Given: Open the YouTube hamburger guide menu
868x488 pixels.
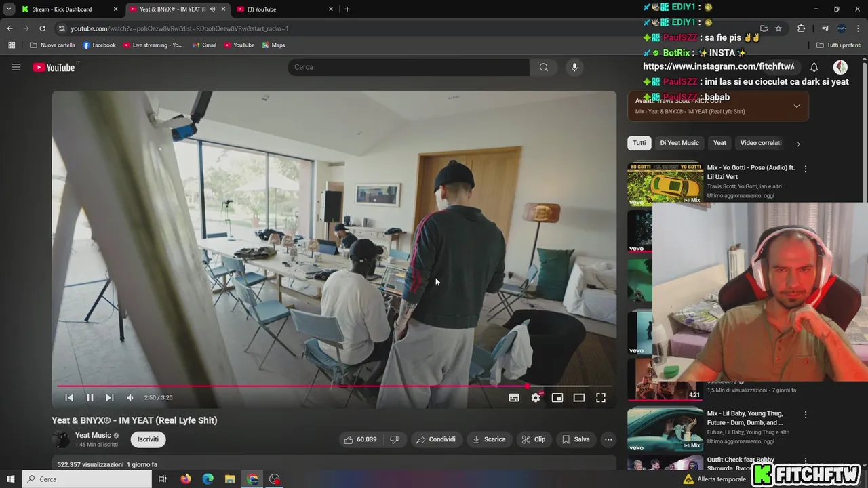Looking at the screenshot, I should [16, 67].
